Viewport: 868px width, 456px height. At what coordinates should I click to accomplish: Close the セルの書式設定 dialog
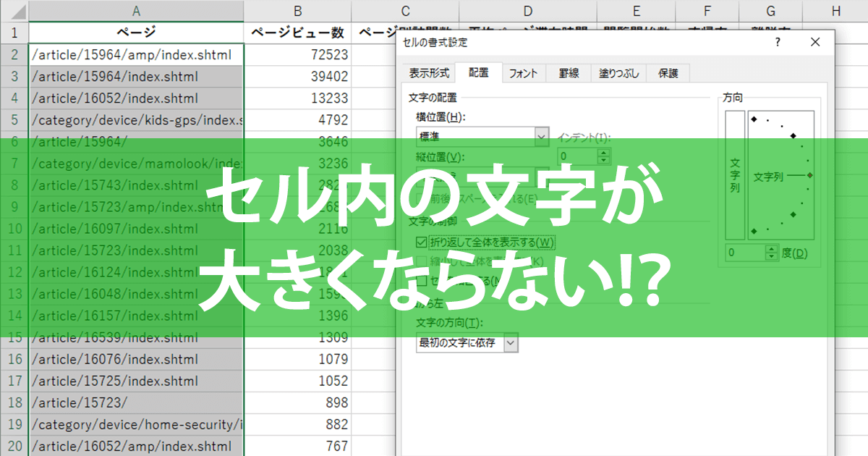pos(815,42)
